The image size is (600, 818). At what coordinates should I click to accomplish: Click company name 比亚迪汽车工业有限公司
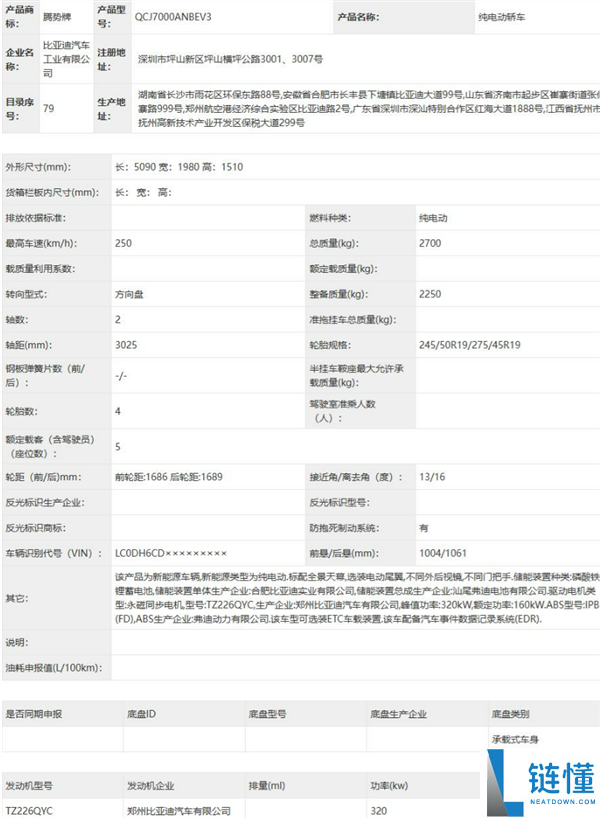[66, 59]
